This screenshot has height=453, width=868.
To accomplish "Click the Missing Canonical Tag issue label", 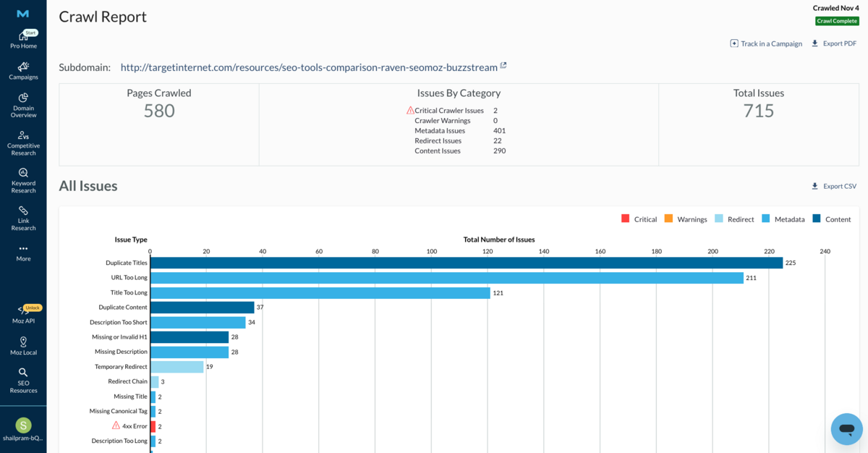I will click(119, 411).
